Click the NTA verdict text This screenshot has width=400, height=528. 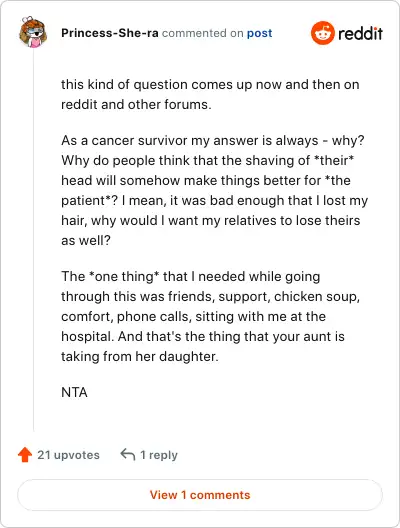(74, 392)
